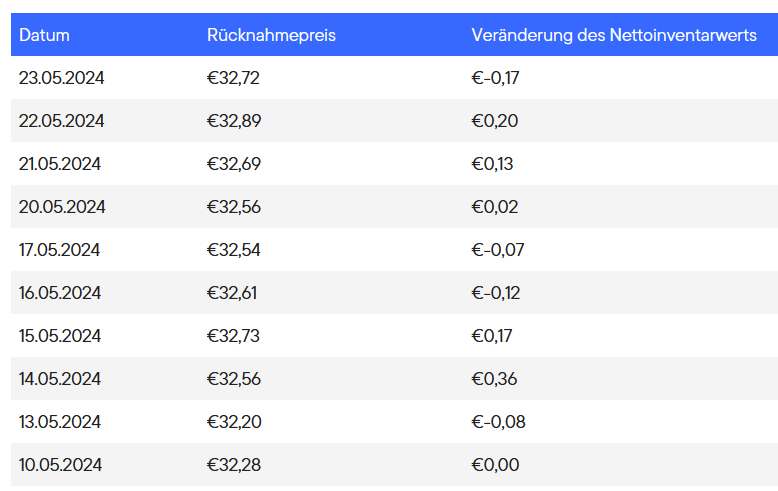Select the change value €-0,12
Viewport: 778px width, 491px height.
[496, 293]
